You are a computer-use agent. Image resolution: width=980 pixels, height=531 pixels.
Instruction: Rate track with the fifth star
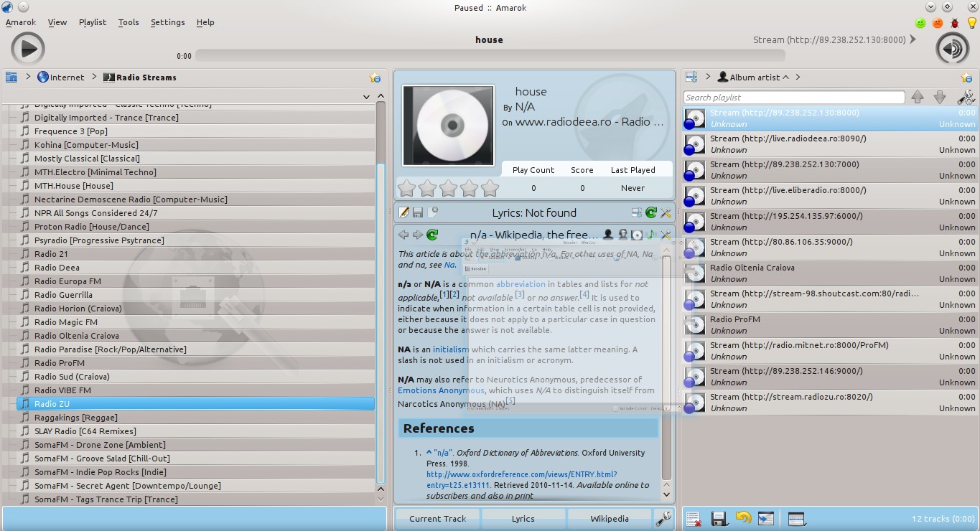[x=490, y=188]
